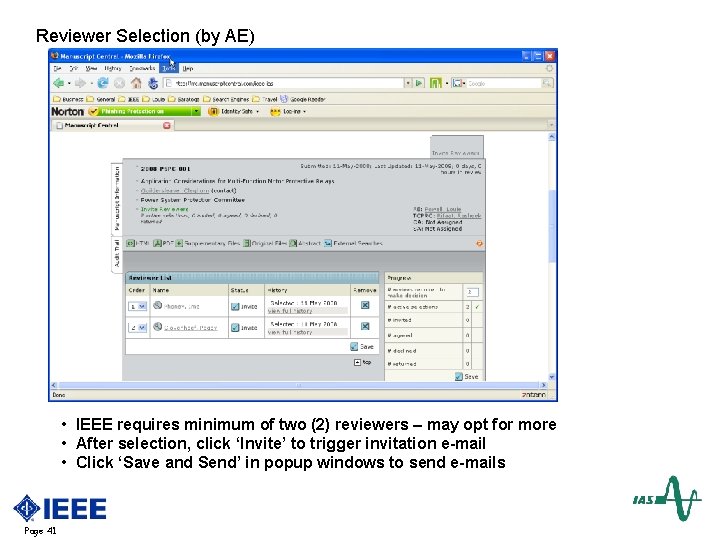Remove the second reviewer with the X icon
The width and height of the screenshot is (720, 540).
tap(365, 326)
